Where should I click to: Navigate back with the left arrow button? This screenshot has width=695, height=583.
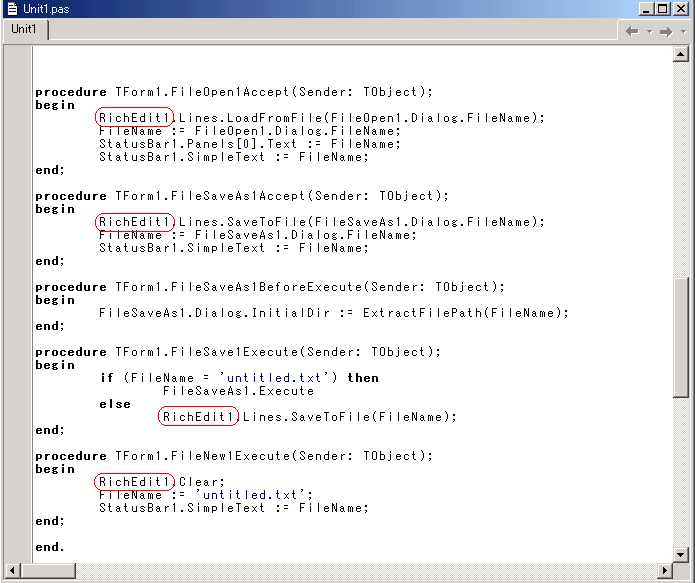pos(633,31)
